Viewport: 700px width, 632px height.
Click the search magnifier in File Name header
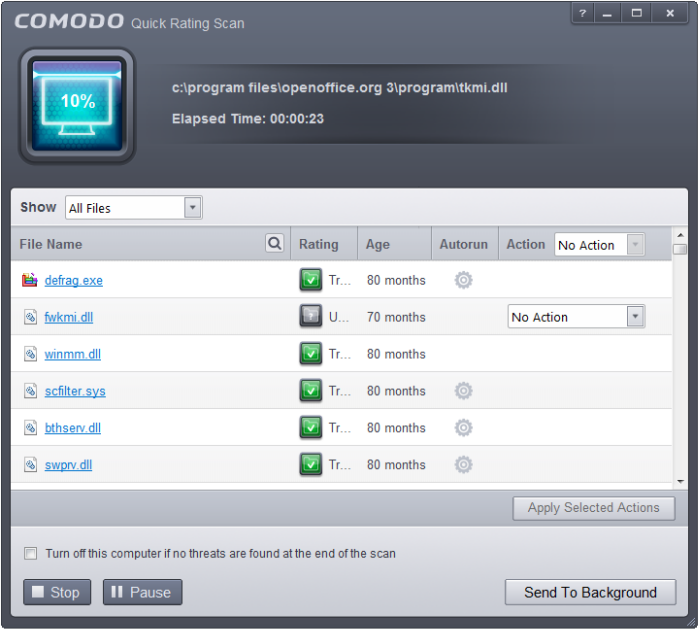click(x=275, y=244)
